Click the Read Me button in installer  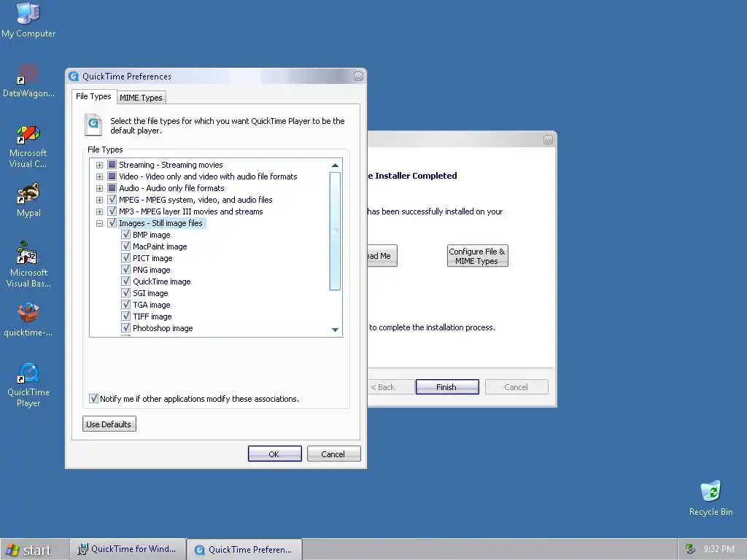pyautogui.click(x=382, y=256)
